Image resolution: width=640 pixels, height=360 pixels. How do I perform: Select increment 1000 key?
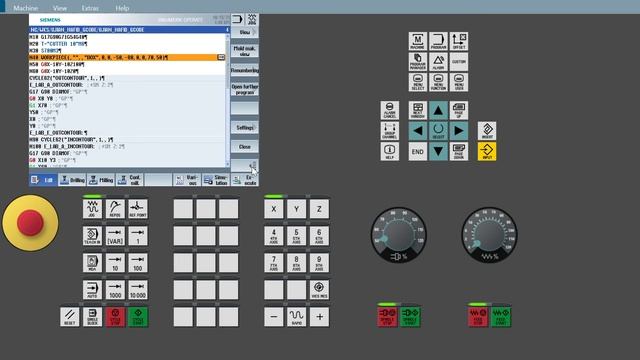[115, 290]
